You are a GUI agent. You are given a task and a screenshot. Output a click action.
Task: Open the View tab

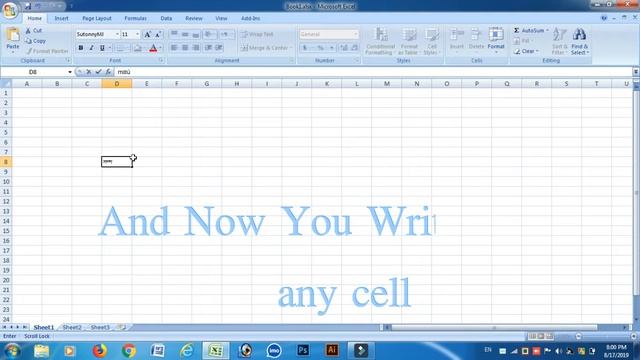pyautogui.click(x=221, y=18)
